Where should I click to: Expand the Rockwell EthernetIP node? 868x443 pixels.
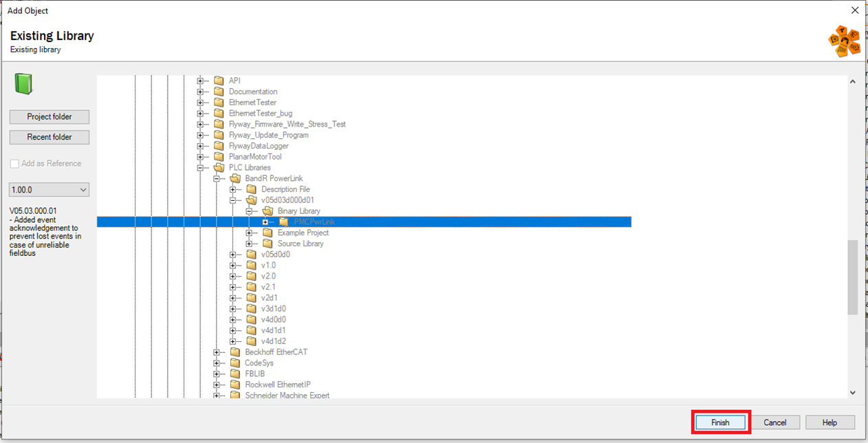217,385
